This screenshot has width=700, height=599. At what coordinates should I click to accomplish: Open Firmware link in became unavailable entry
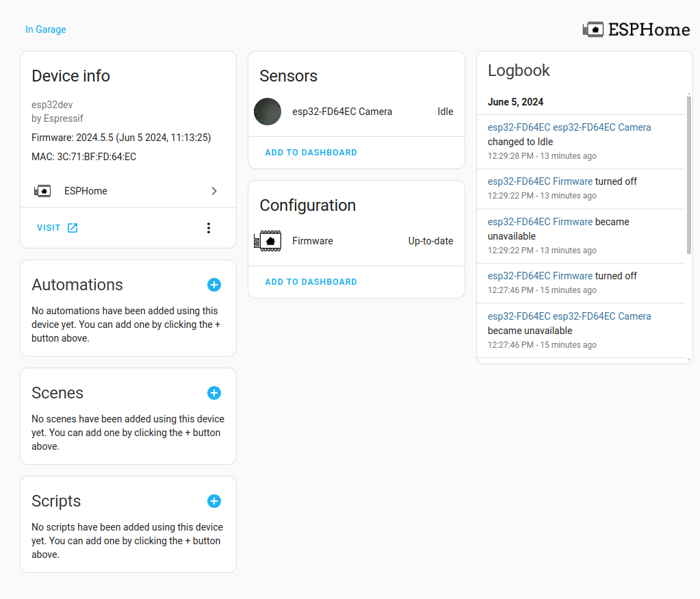540,222
